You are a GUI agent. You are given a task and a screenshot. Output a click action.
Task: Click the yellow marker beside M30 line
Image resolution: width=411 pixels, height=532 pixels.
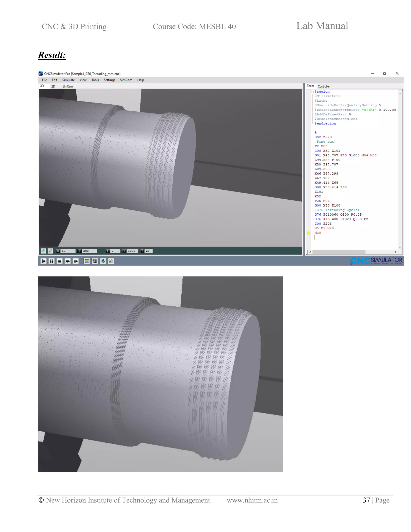(x=308, y=233)
